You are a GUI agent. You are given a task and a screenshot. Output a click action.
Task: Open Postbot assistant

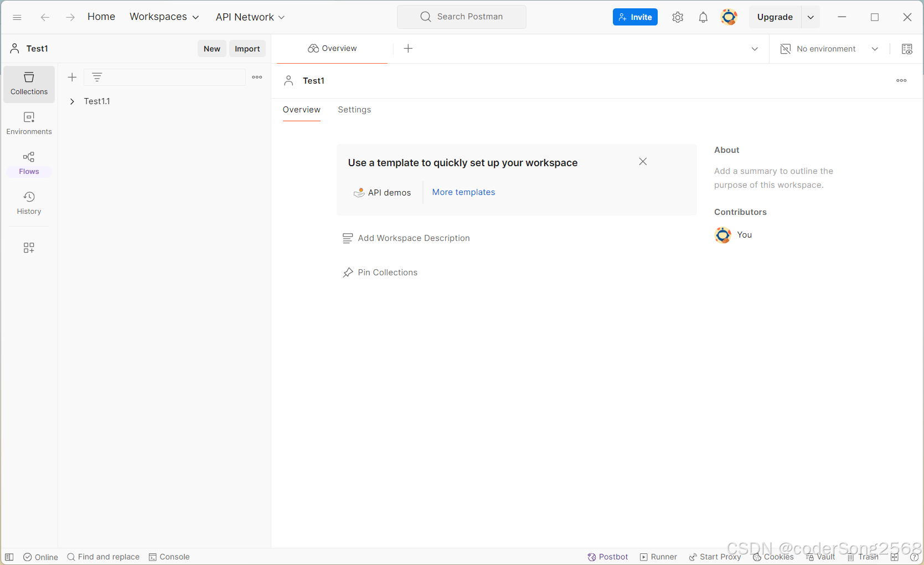[608, 557]
